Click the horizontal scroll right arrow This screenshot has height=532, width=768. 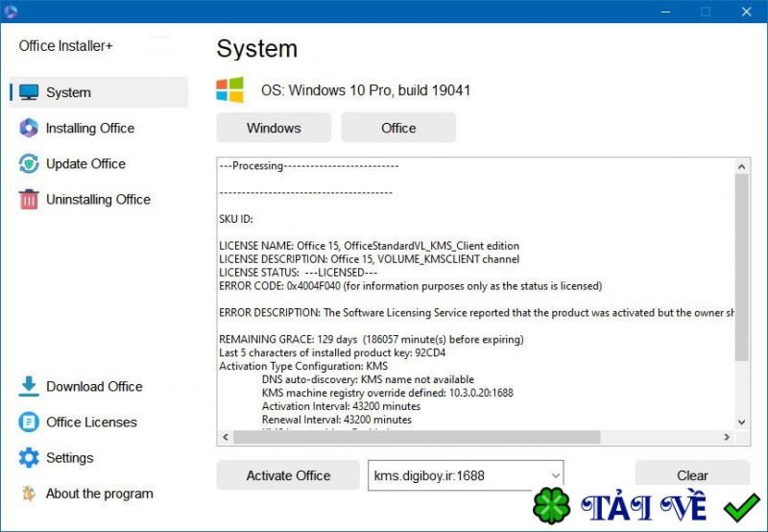pyautogui.click(x=727, y=437)
